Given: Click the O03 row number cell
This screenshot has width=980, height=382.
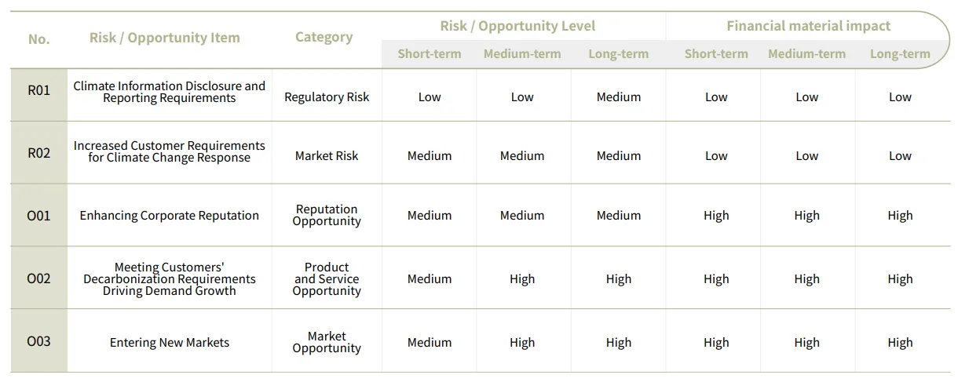Looking at the screenshot, I should tap(38, 341).
